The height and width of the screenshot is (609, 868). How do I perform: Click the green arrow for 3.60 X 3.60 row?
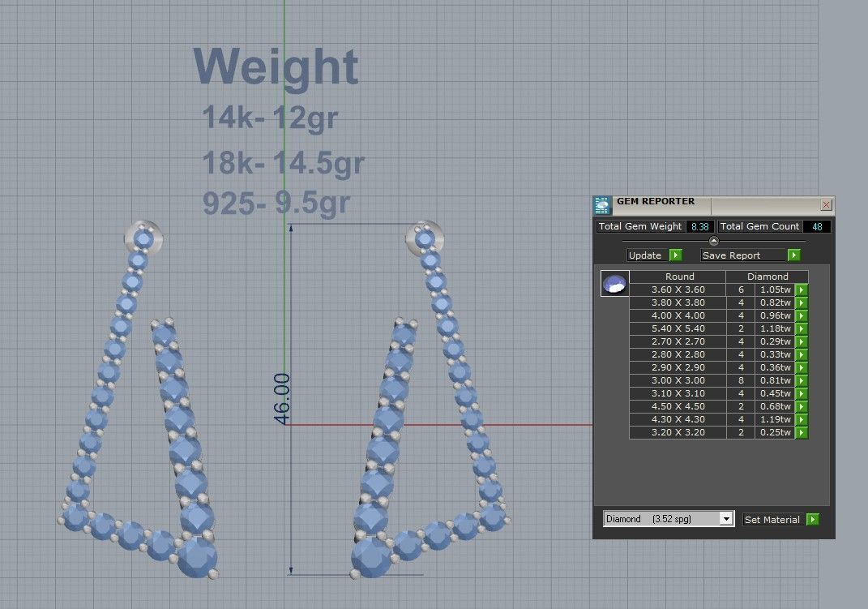801,289
